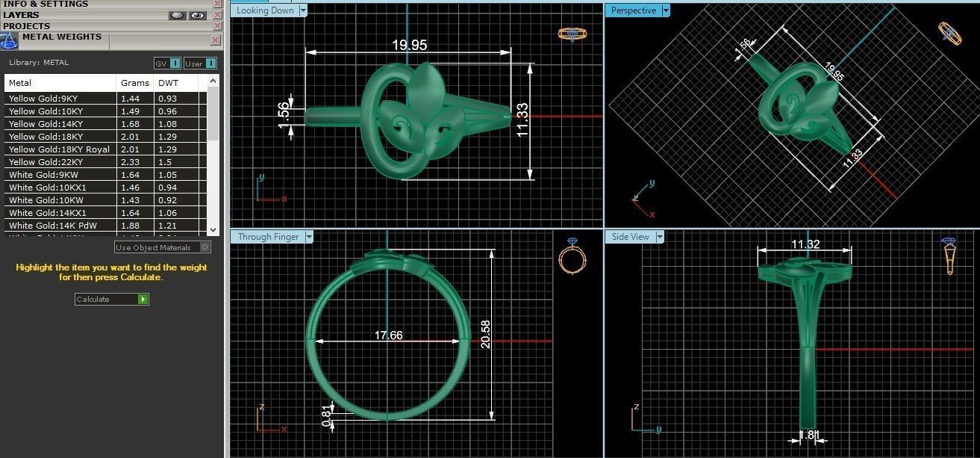Select the Yellow Gold:22KY row
980x458 pixels.
pyautogui.click(x=106, y=161)
